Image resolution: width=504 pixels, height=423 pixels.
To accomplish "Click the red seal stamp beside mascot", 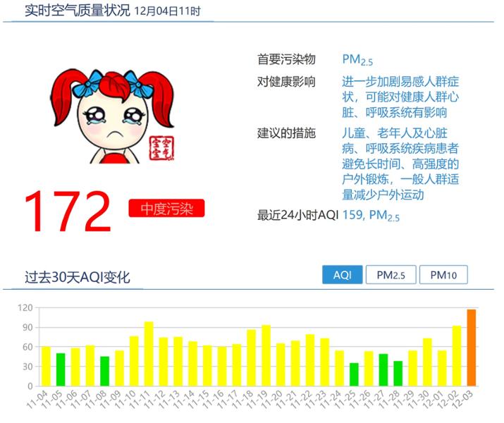I will tap(161, 147).
